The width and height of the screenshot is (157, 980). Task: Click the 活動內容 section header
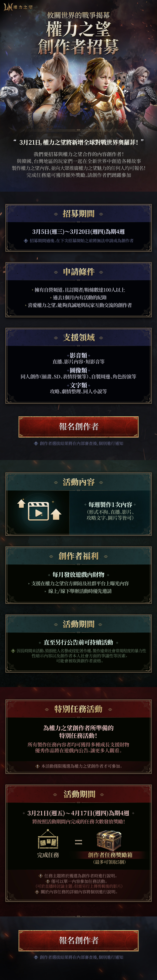click(x=78, y=482)
